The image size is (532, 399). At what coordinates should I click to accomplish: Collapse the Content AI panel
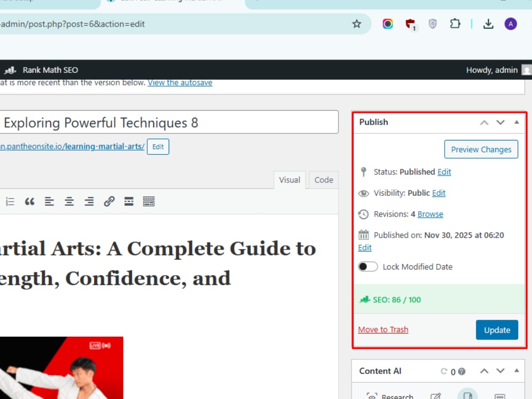[x=517, y=370]
